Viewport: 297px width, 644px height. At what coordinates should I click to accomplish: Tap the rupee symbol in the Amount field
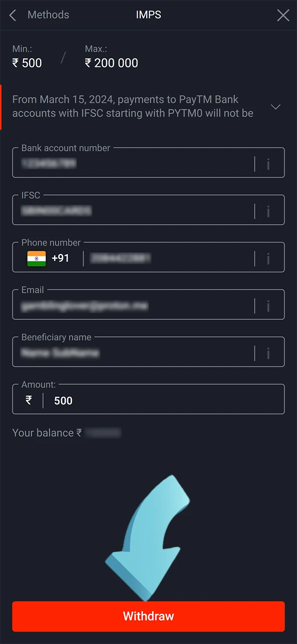coord(28,400)
